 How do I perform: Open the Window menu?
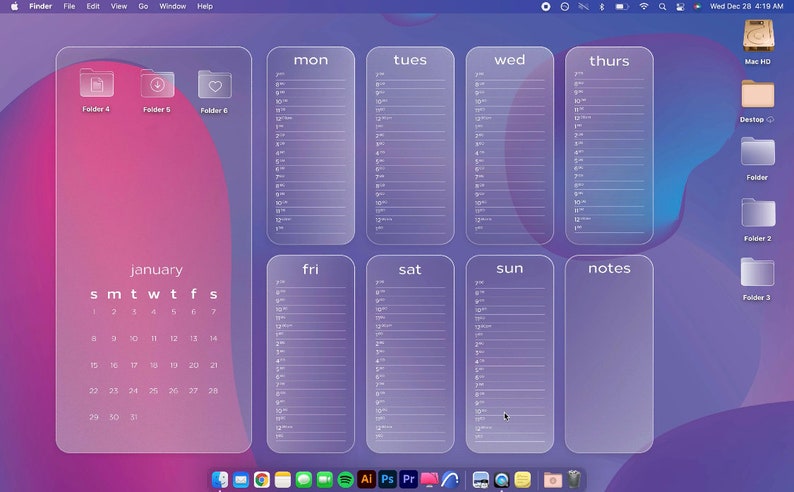tap(173, 7)
